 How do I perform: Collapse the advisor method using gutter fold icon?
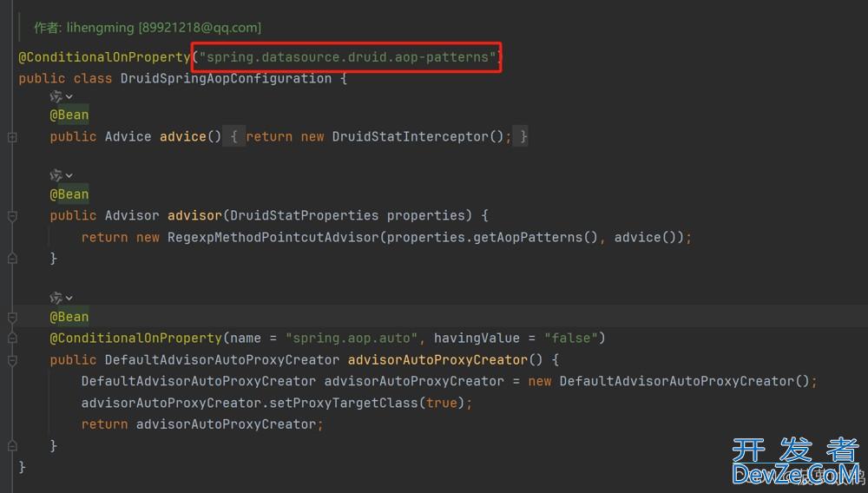pos(12,216)
